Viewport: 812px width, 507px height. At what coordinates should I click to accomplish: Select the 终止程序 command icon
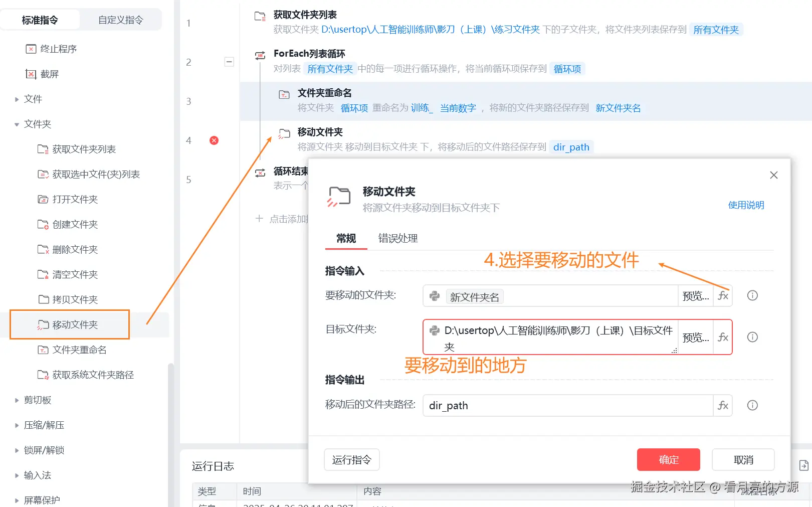pyautogui.click(x=31, y=49)
